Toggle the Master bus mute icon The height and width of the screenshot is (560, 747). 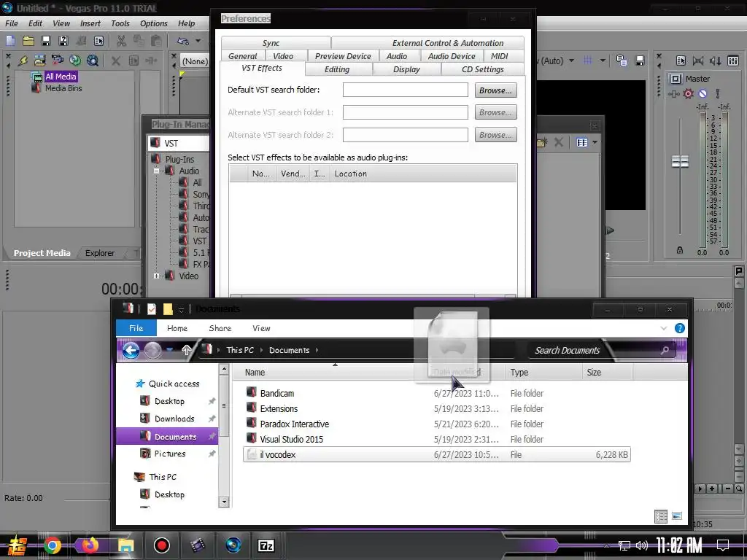[703, 94]
